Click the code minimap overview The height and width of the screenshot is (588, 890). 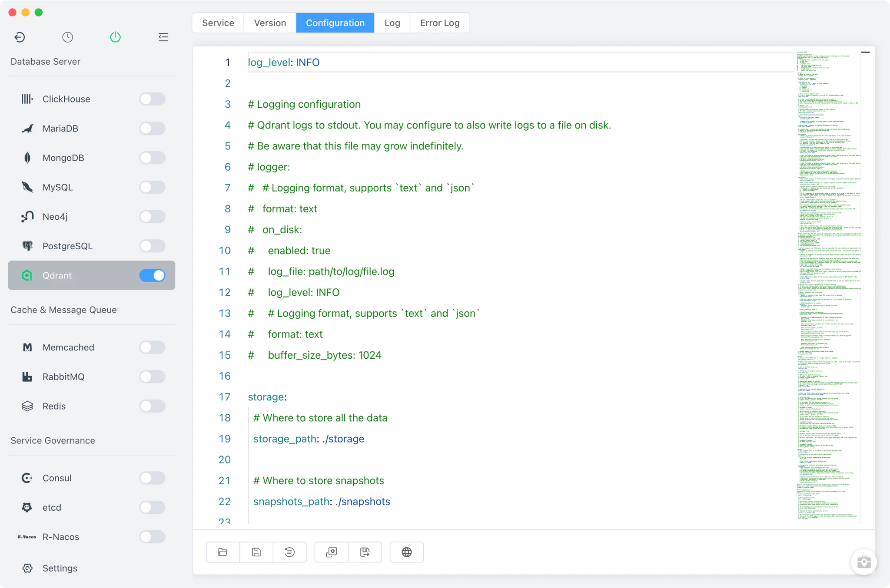[x=828, y=287]
